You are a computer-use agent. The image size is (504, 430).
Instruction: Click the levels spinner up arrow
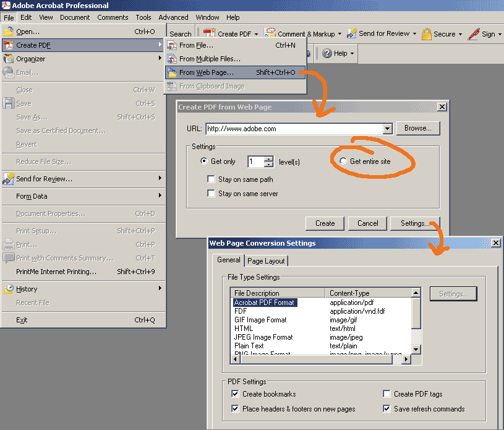pyautogui.click(x=268, y=158)
